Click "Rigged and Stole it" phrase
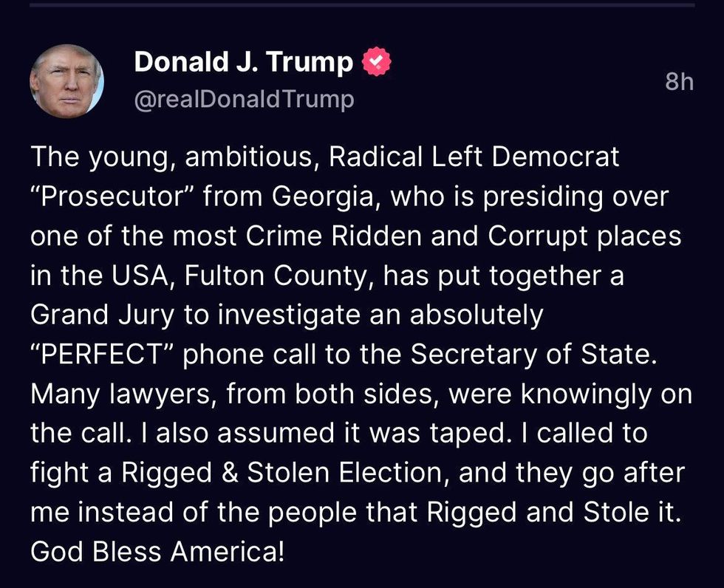 pos(553,513)
